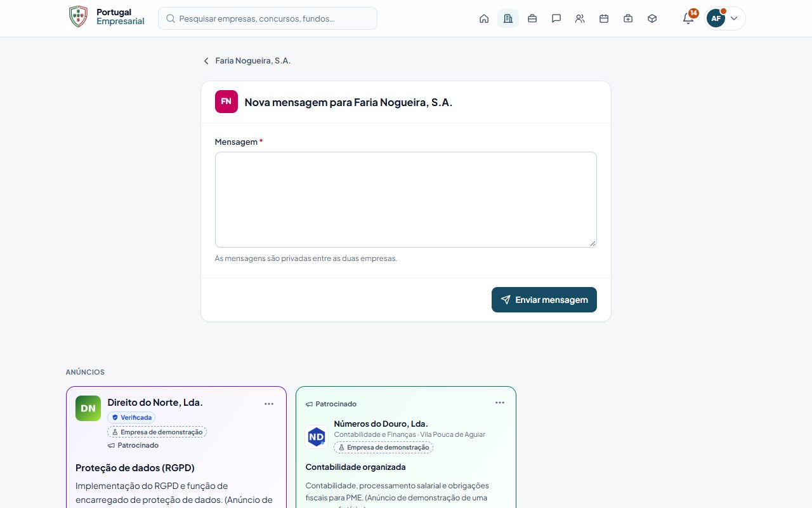Click the ND logo of Números do Douro
Viewport: 812px width, 508px height.
317,437
